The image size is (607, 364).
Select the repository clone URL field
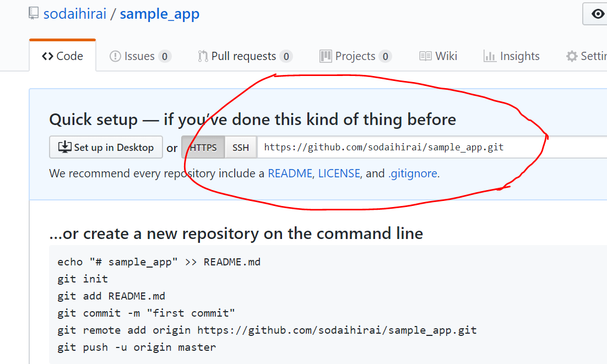tap(386, 147)
